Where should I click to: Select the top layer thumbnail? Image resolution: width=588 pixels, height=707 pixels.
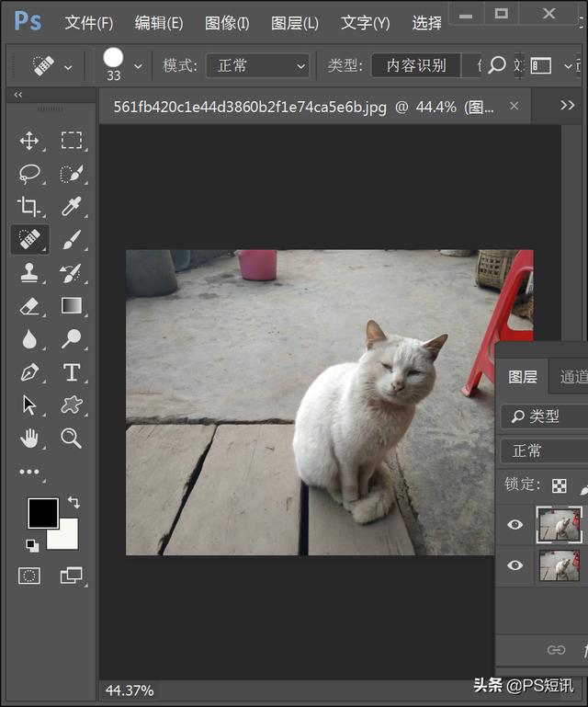click(x=560, y=524)
